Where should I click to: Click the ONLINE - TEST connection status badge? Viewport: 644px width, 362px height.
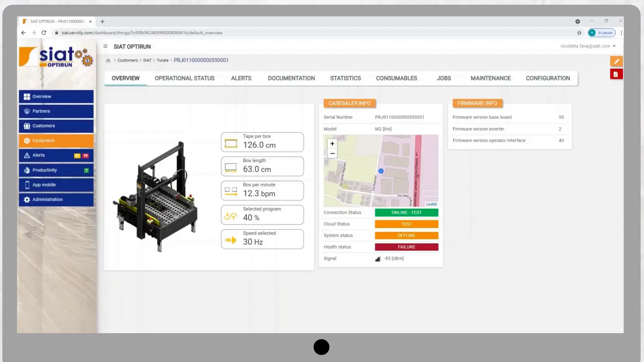pyautogui.click(x=407, y=213)
